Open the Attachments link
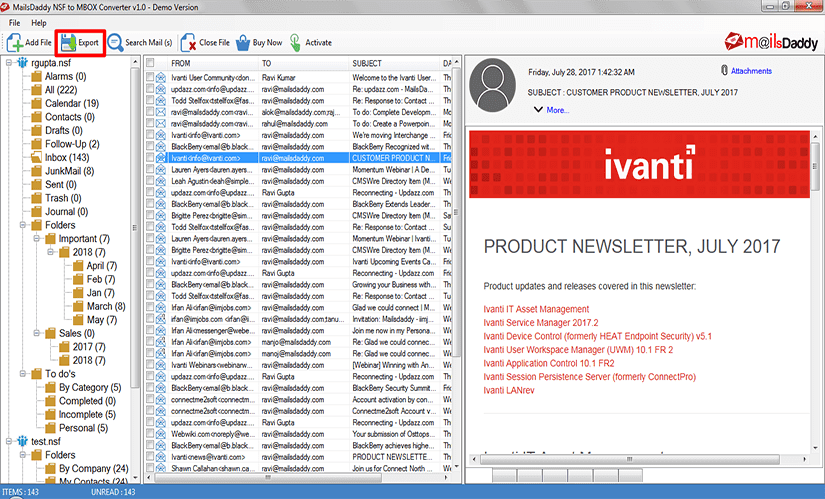Screen dimensions: 825x499 751,71
